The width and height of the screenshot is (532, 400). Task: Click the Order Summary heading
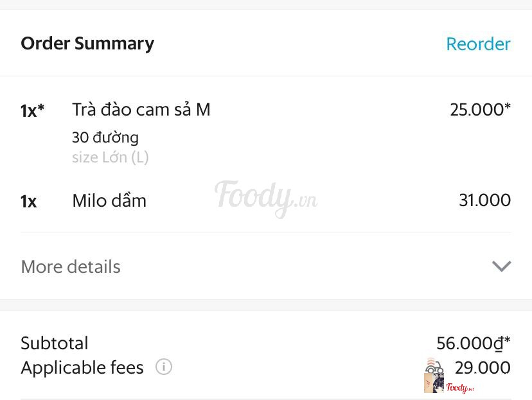[87, 44]
